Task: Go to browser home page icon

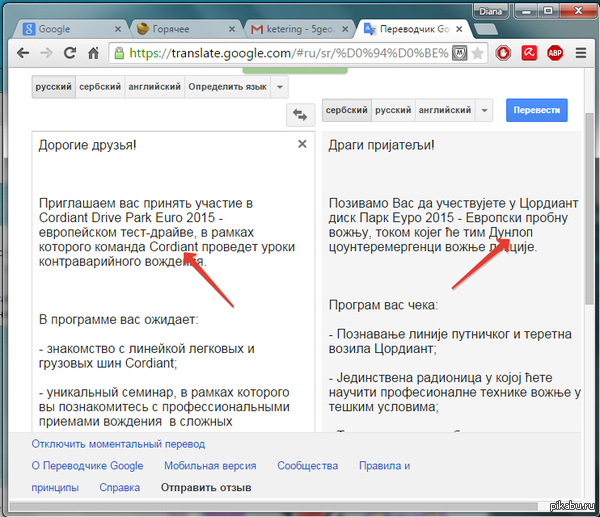Action: pyautogui.click(x=93, y=54)
